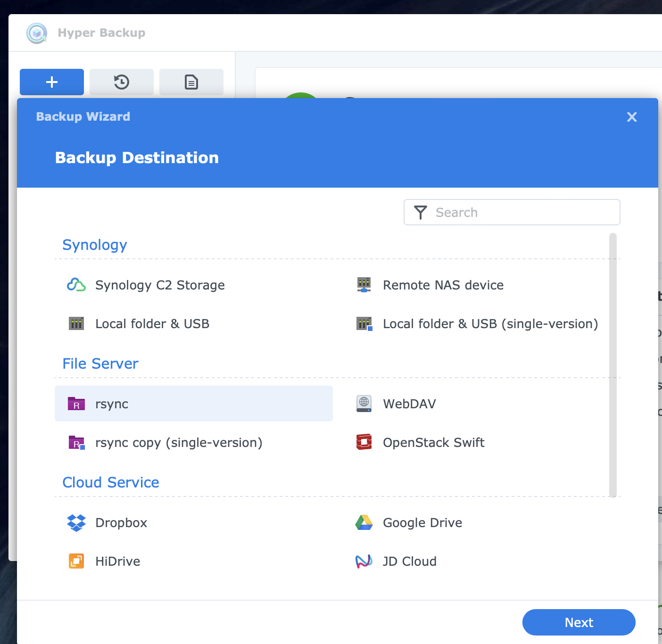Click the Dropbox logo icon

pos(76,522)
